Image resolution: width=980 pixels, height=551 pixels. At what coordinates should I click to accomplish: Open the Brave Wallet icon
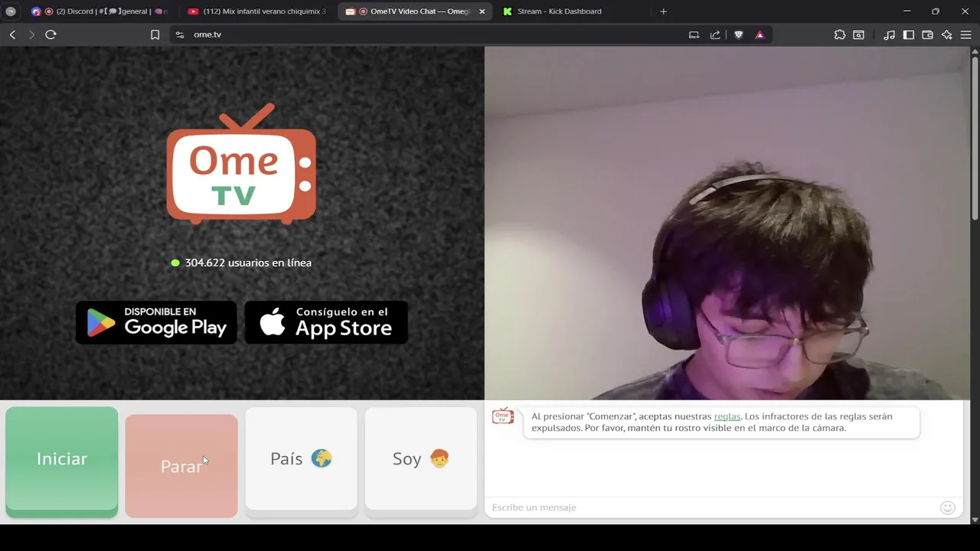click(x=927, y=34)
